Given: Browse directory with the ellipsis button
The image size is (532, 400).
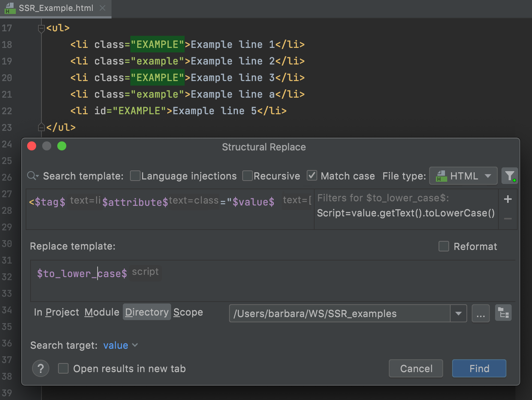Looking at the screenshot, I should pyautogui.click(x=480, y=313).
